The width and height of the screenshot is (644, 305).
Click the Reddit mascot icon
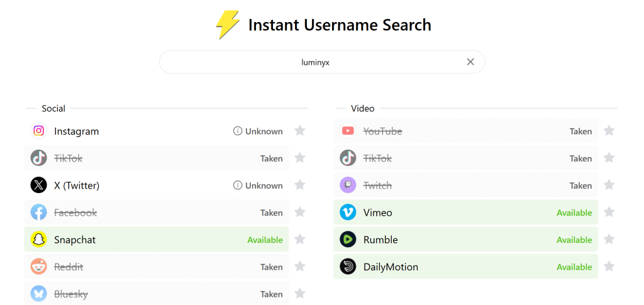click(x=39, y=267)
